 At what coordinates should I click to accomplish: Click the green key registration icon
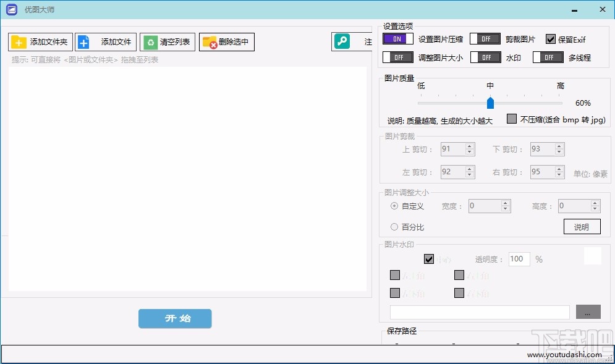342,40
